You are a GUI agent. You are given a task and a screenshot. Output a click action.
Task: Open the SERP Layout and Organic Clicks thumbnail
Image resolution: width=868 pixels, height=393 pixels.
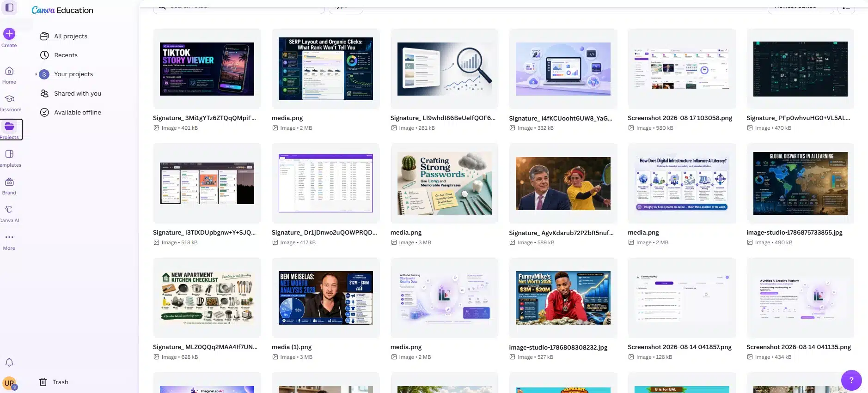point(326,69)
